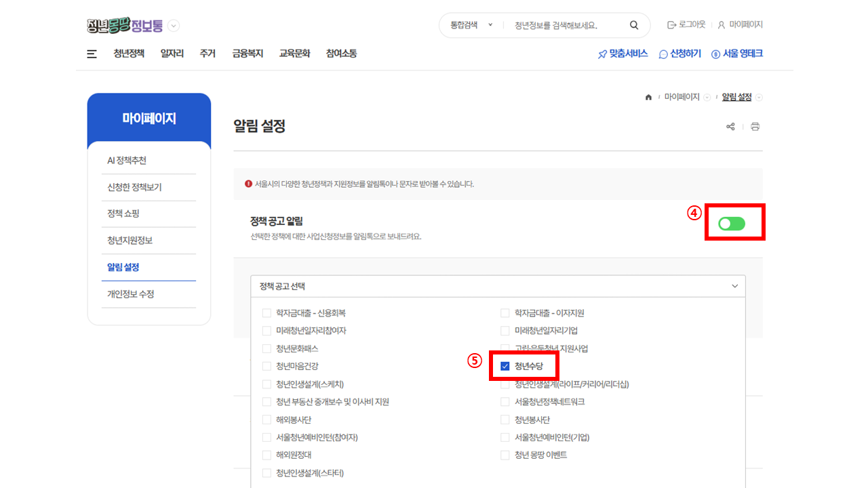Expand the chevron next to site logo

(174, 26)
